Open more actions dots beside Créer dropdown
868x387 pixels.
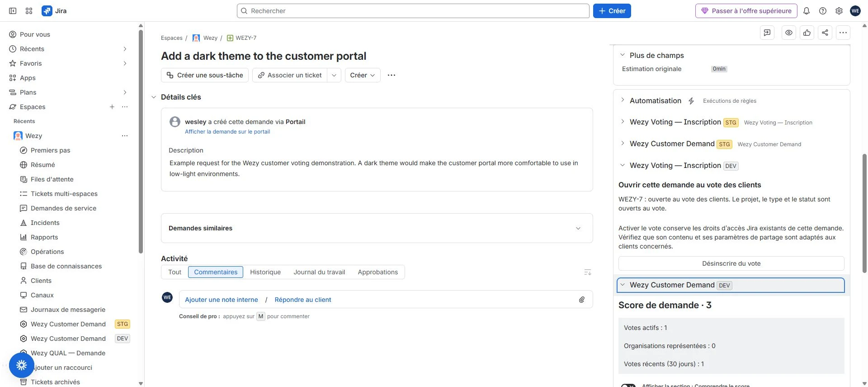[x=392, y=75]
